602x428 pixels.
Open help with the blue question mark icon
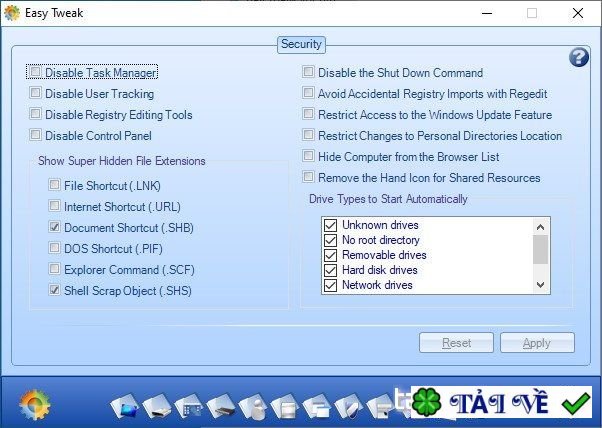point(579,58)
